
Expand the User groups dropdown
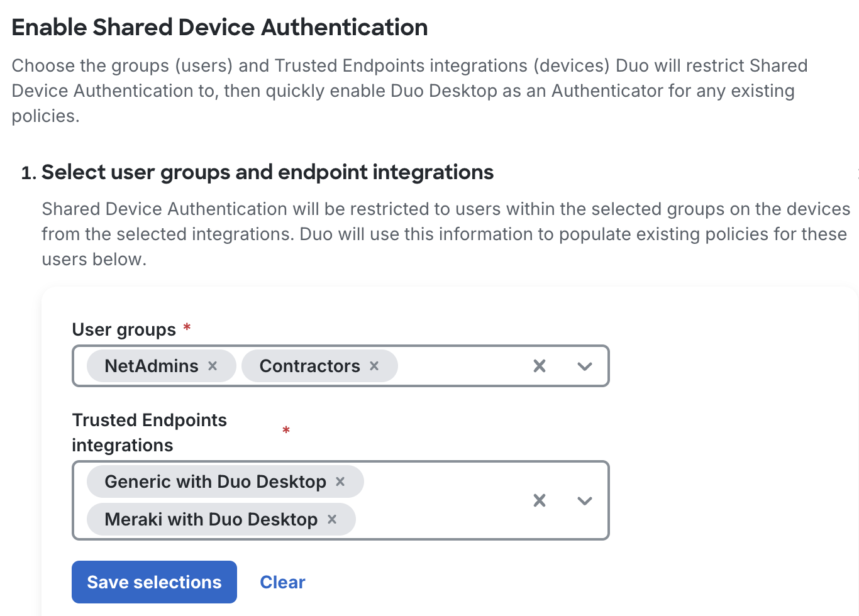585,366
